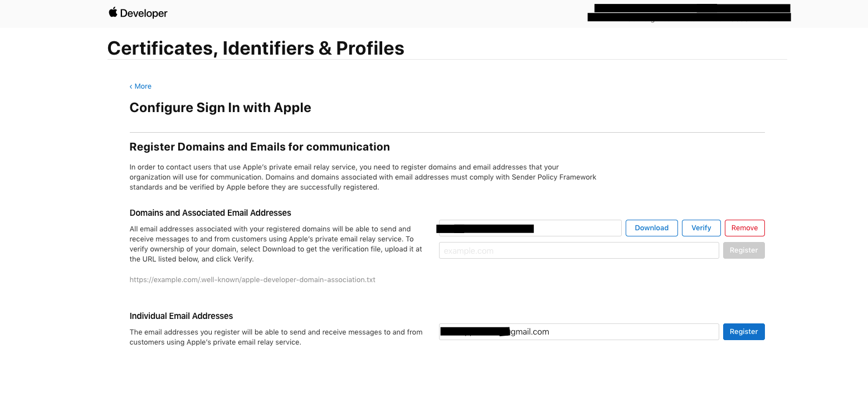Click the Apple logo icon
The width and height of the screenshot is (868, 397).
(113, 12)
